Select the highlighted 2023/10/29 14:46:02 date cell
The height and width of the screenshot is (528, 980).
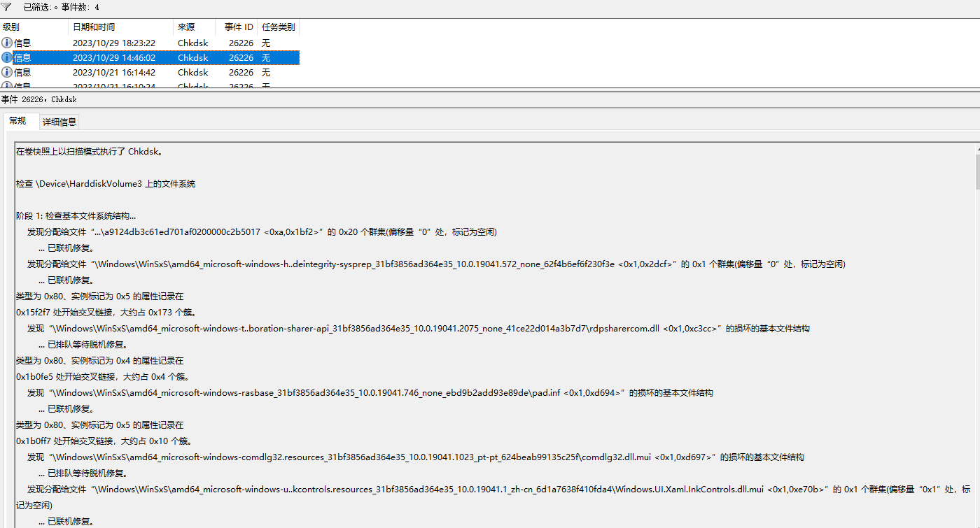coord(113,57)
